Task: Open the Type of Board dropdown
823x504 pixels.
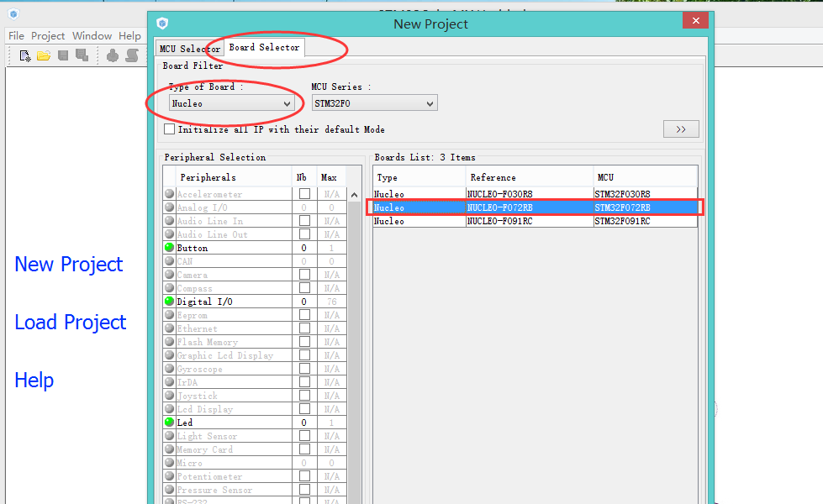Action: [231, 103]
